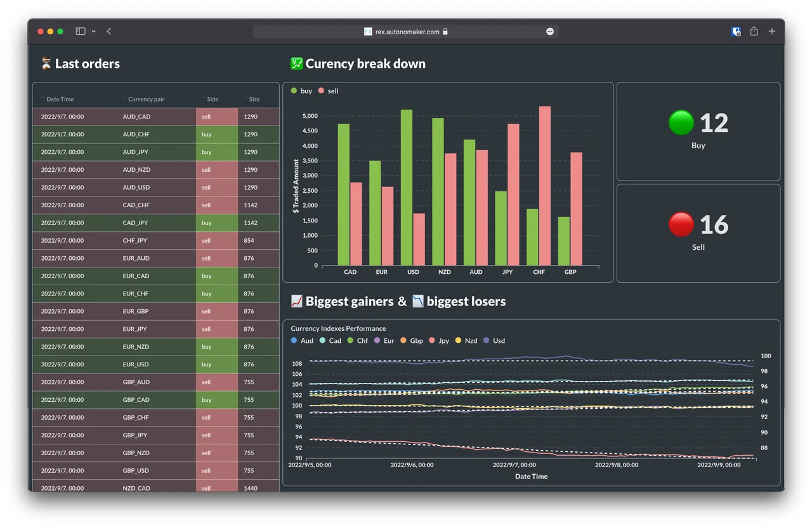Click the Buy count card showing 12
Viewport: 812px width, 528px height.
click(698, 131)
